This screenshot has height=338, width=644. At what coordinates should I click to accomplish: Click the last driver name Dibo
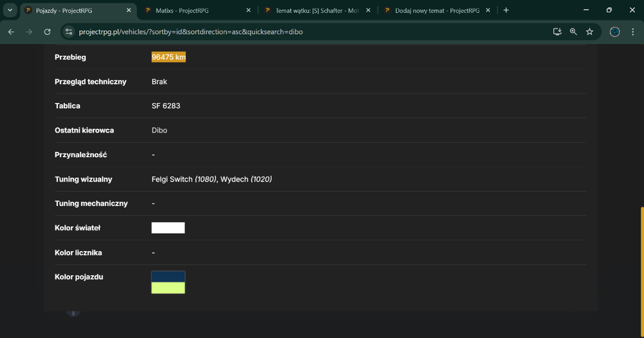(x=159, y=130)
